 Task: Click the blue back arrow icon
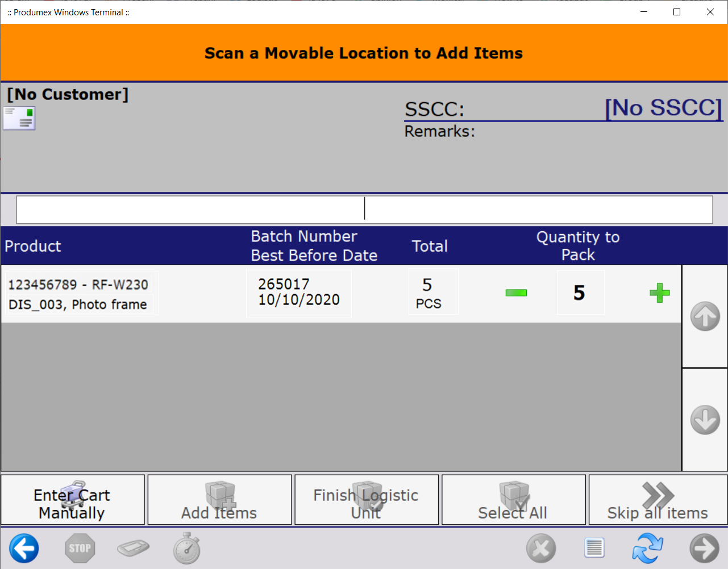pos(24,549)
